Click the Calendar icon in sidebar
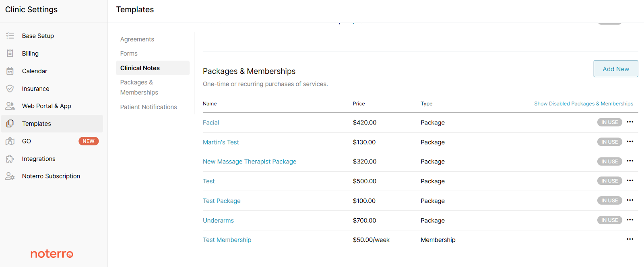 (10, 71)
